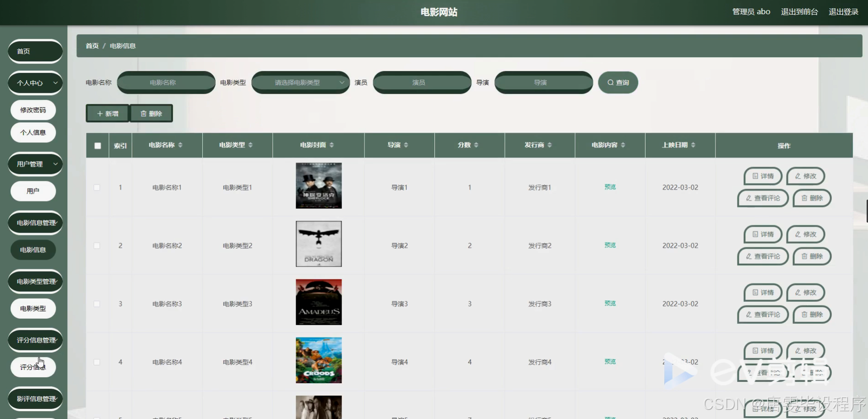
Task: Open 查看评论 for 电影名称1 row
Action: point(763,198)
